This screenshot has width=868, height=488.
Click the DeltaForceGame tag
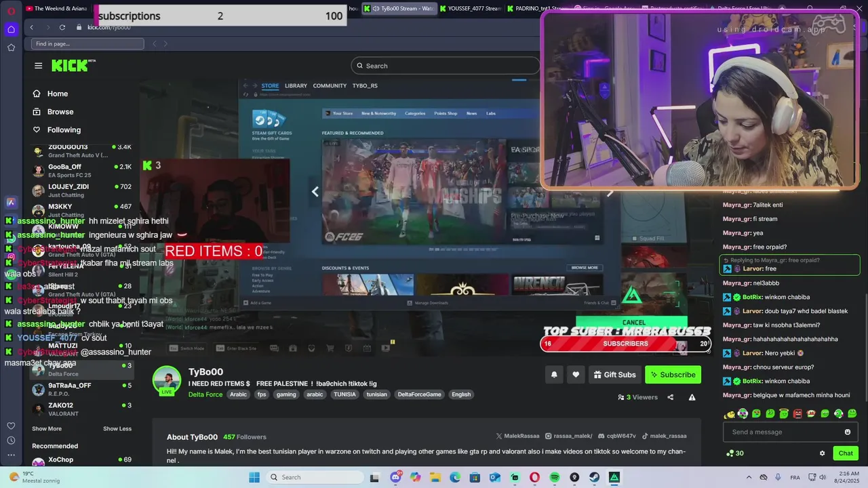(x=419, y=394)
